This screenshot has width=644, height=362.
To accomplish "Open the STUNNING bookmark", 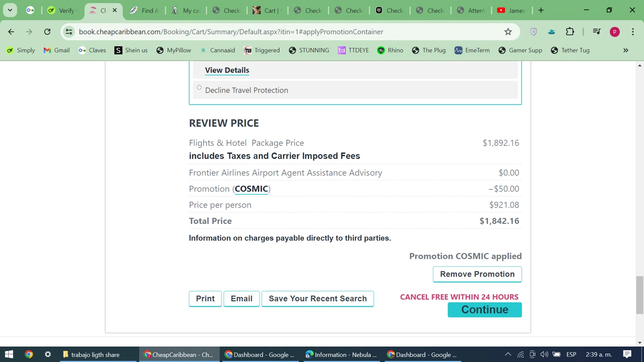I will point(309,50).
